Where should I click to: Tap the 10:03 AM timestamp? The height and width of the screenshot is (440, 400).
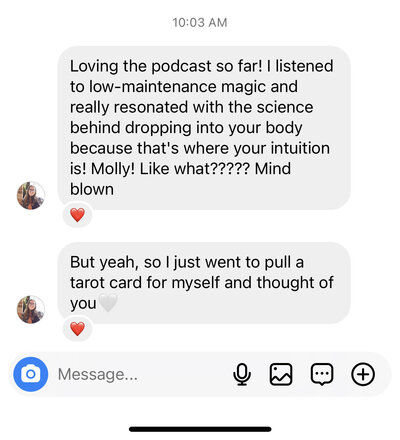(x=200, y=23)
